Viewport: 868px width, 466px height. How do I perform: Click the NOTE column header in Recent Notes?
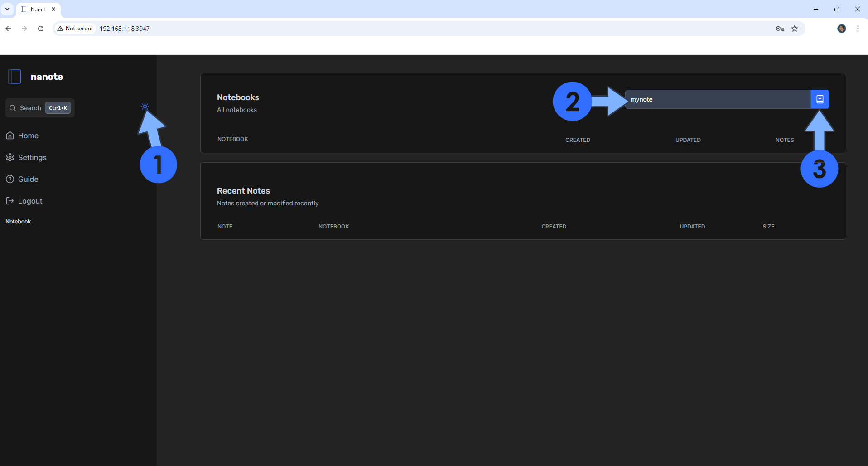(225, 227)
